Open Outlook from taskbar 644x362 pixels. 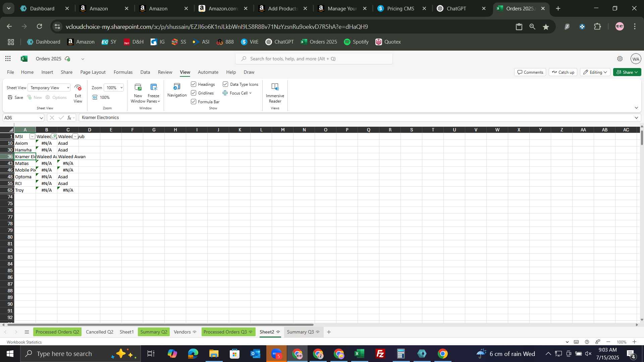coord(255,354)
